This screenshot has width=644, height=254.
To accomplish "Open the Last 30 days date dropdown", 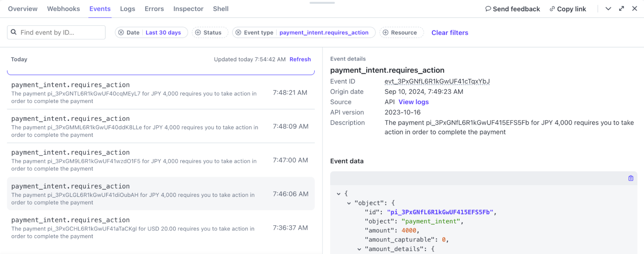I will tap(163, 33).
